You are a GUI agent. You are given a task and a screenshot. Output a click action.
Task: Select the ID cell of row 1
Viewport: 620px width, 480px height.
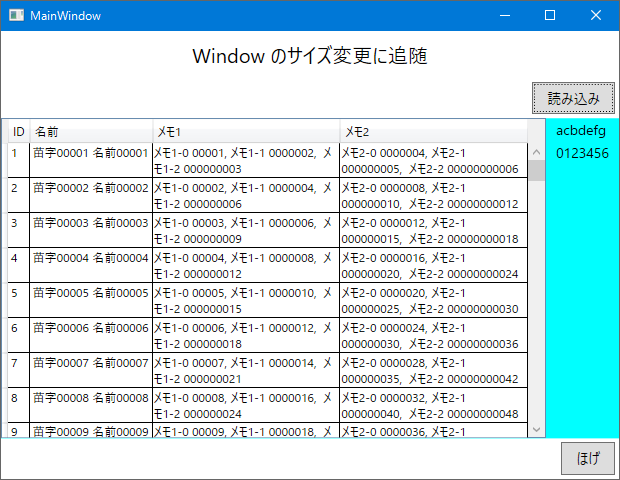pos(19,161)
